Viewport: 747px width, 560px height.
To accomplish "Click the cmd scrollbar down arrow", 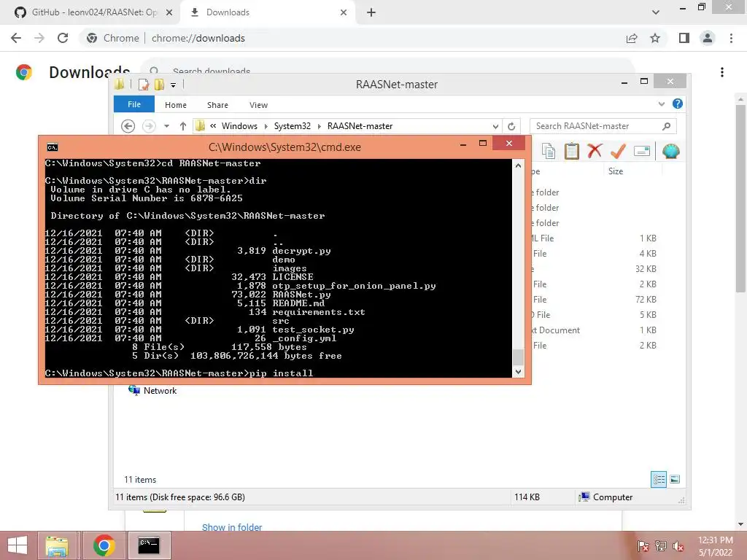I will 519,371.
